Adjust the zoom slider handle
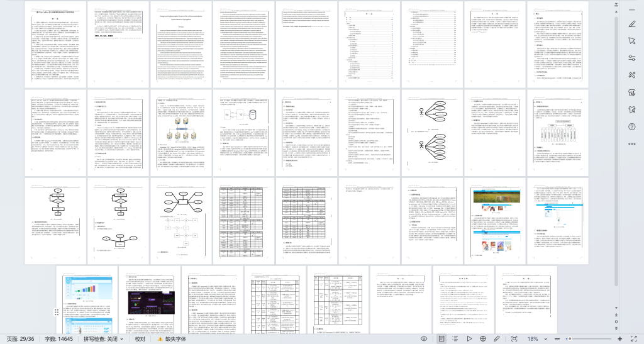This screenshot has height=344, width=644. pos(569,339)
